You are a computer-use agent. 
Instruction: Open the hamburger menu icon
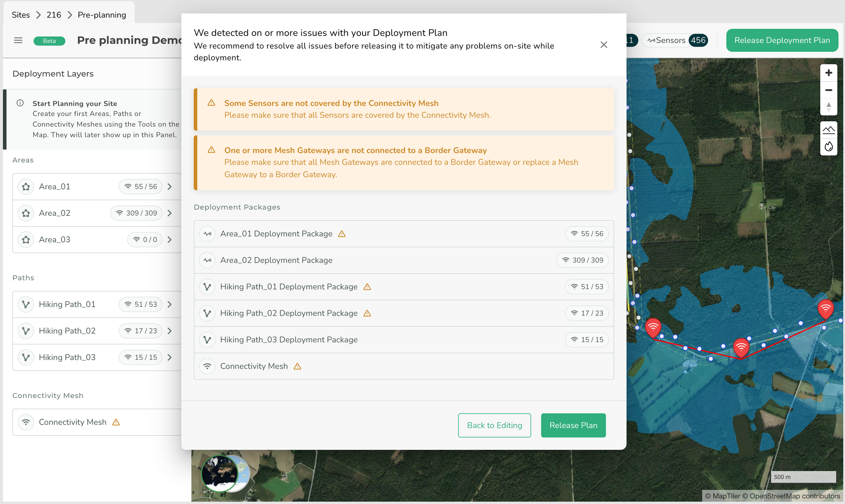tap(18, 40)
